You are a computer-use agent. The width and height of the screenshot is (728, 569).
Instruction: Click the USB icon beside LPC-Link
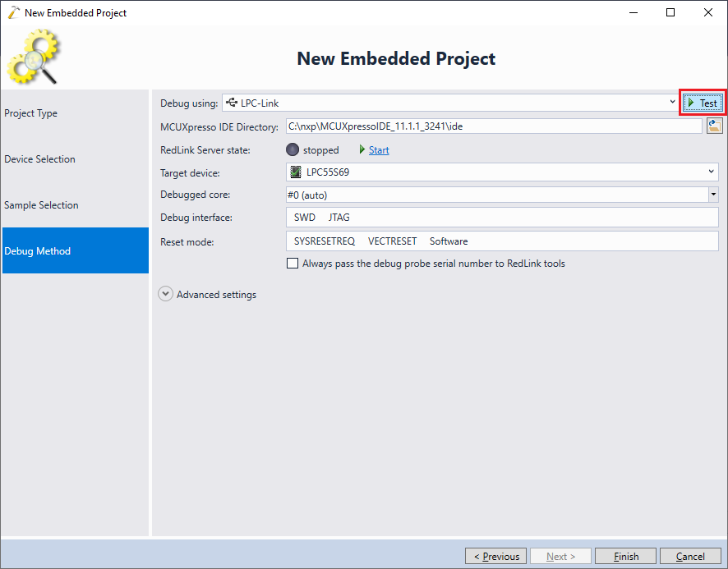click(231, 103)
